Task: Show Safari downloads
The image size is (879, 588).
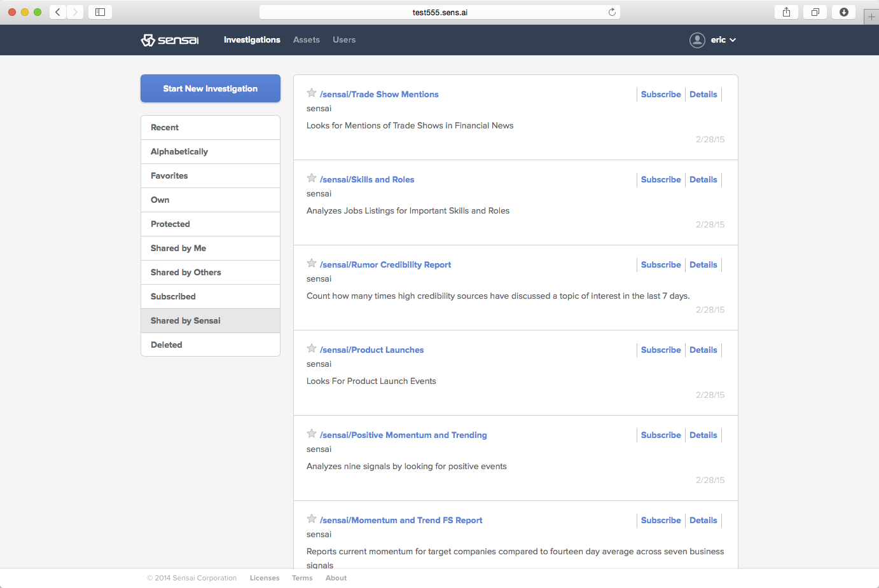Action: tap(843, 12)
